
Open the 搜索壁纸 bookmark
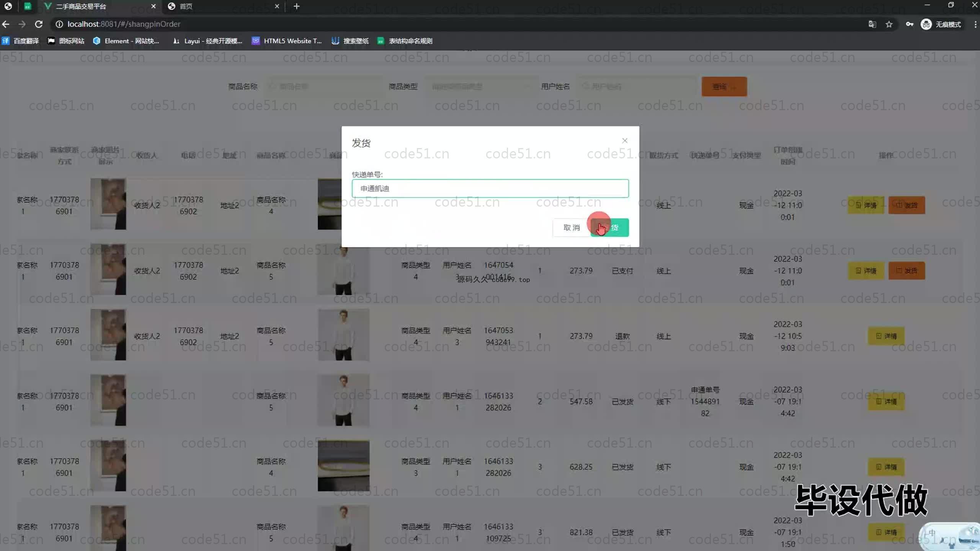pos(350,41)
